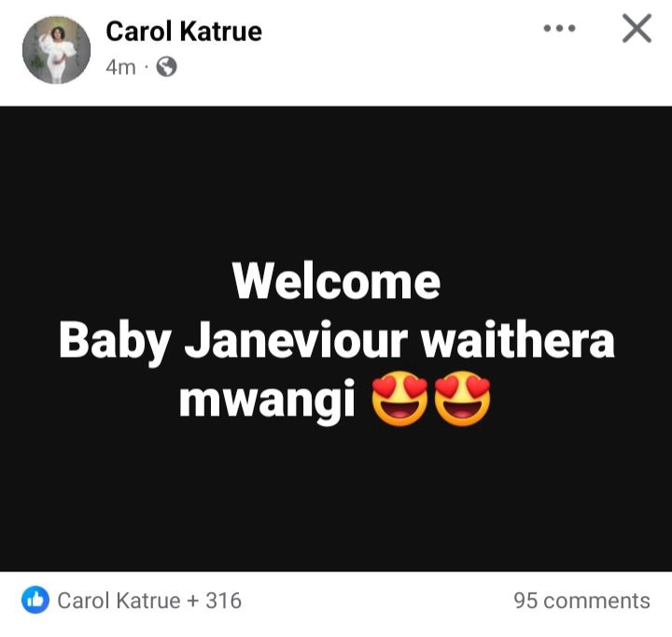Open the Carol Katrue author name link
Image resolution: width=672 pixels, height=637 pixels.
(184, 32)
